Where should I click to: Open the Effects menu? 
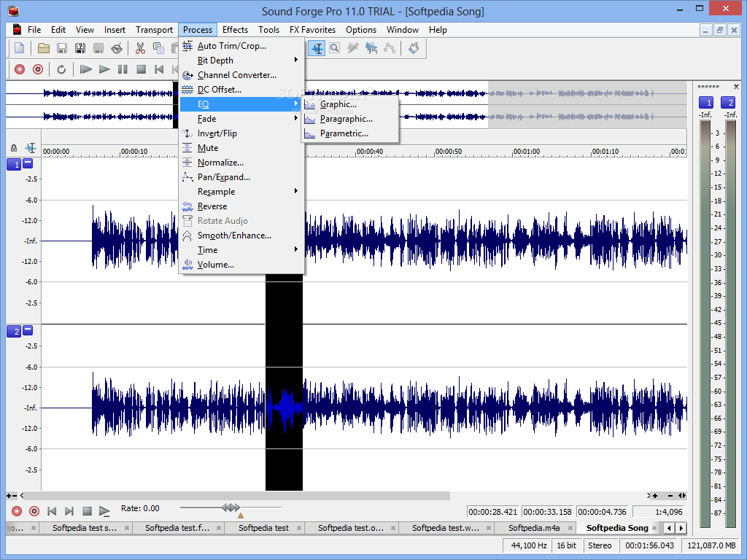pyautogui.click(x=236, y=29)
